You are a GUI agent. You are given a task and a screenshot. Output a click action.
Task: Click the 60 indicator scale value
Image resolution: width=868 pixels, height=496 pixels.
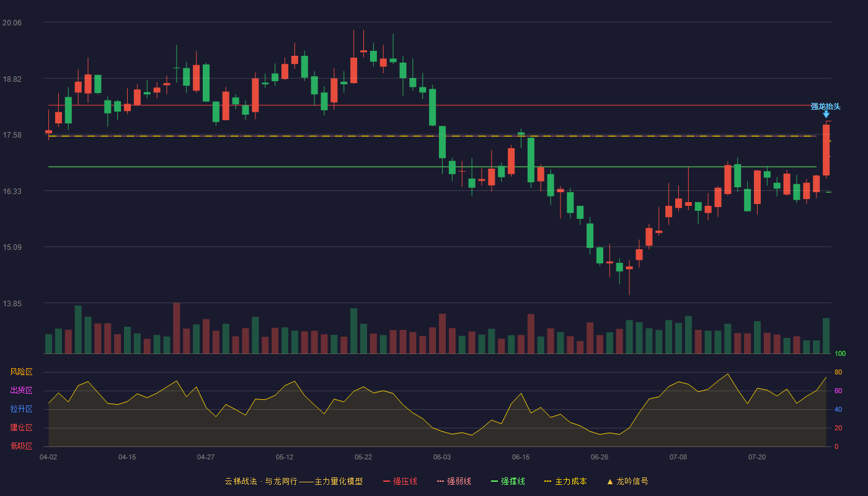(x=838, y=391)
